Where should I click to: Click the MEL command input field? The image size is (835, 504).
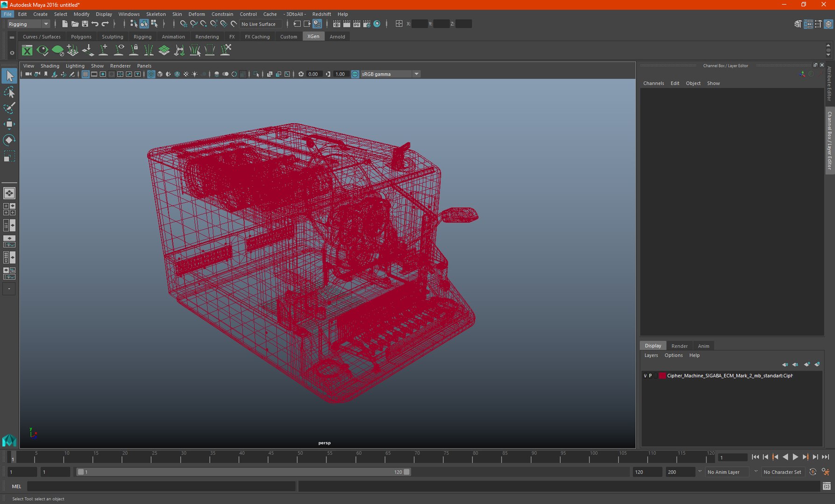[161, 486]
